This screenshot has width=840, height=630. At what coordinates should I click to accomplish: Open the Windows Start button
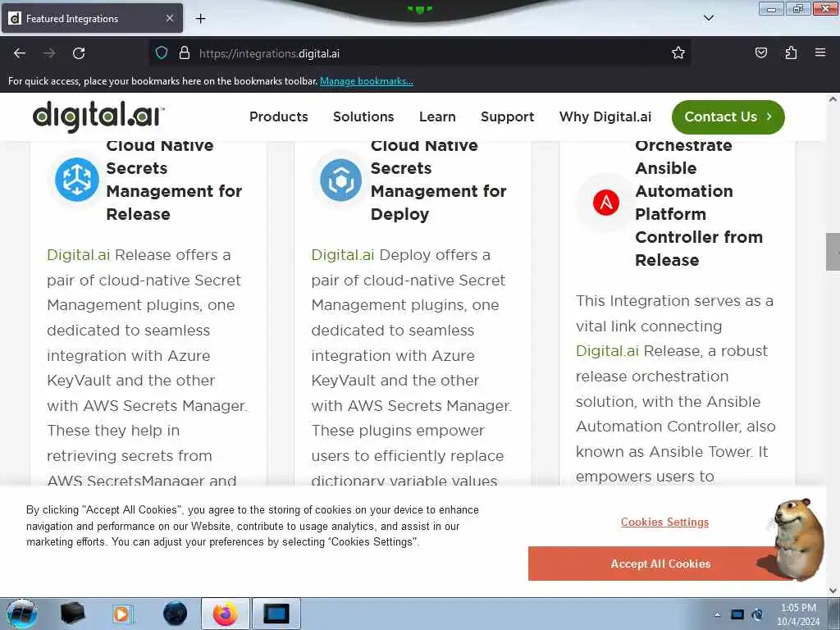(x=22, y=614)
